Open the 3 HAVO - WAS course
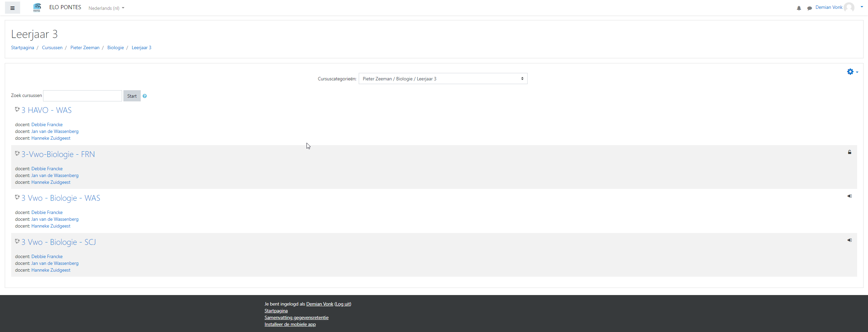The width and height of the screenshot is (868, 332). tap(46, 110)
